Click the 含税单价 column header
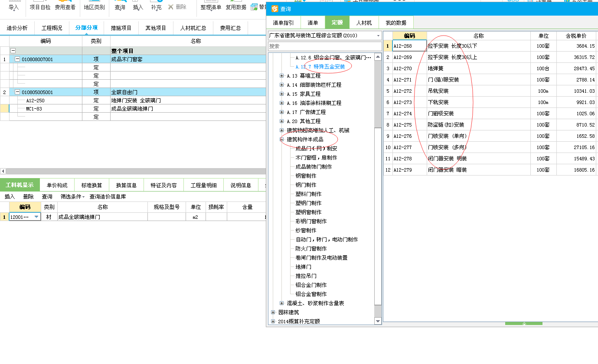Image resolution: width=598 pixels, height=364 pixels. tap(576, 36)
